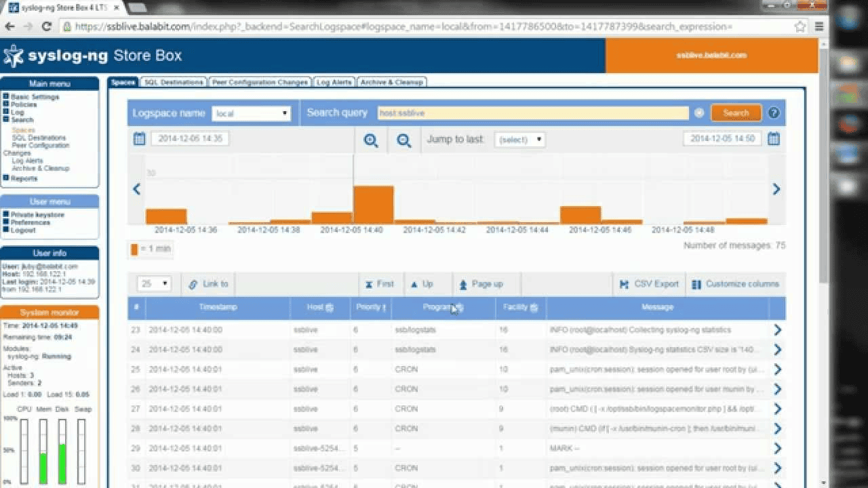This screenshot has width=868, height=488.
Task: Click the Page up button
Action: [x=480, y=284]
